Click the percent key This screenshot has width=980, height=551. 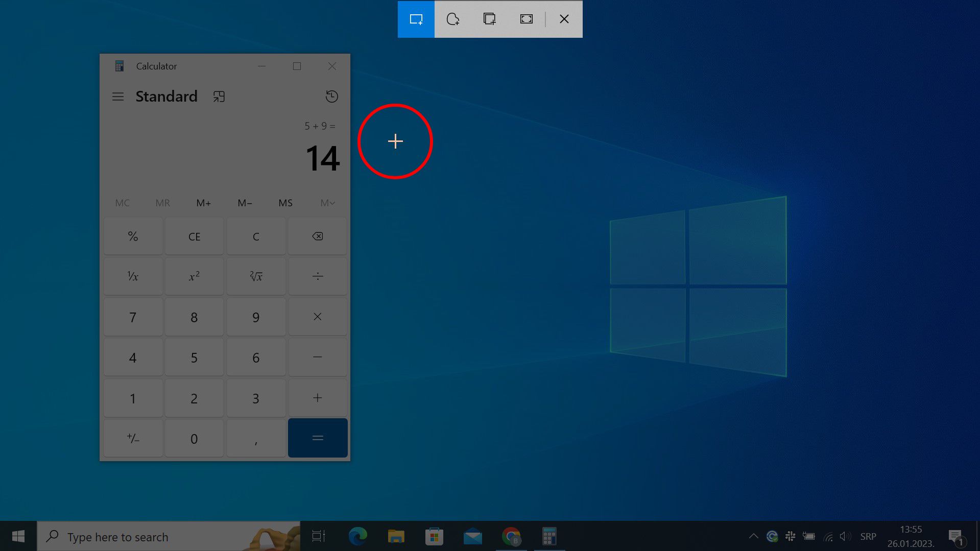click(133, 236)
